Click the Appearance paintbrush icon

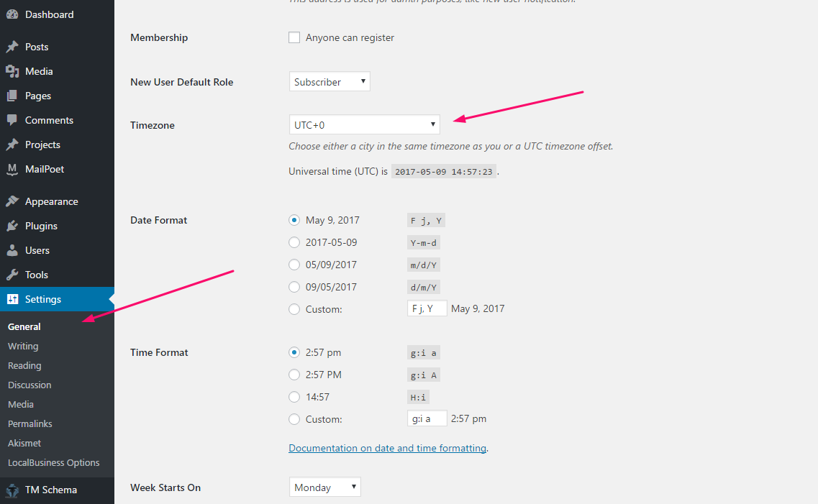12,202
